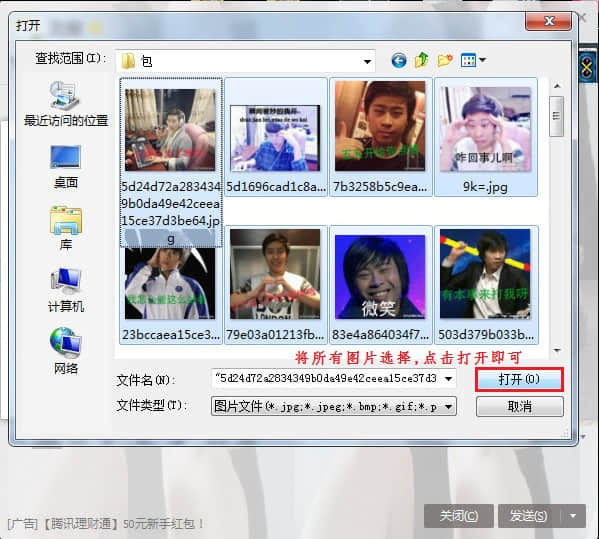Open the view menu icon
Viewport: 599px width, 539px height.
point(473,60)
